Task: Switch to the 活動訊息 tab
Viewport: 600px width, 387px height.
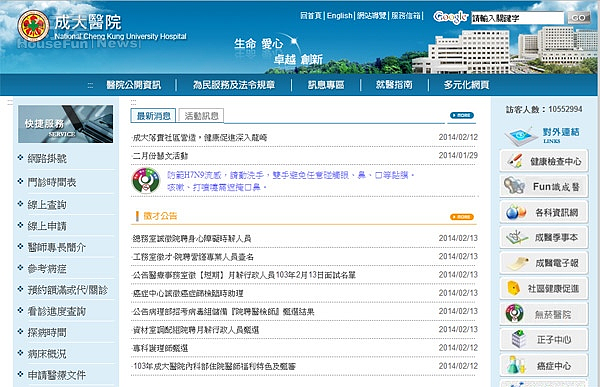Action: click(x=201, y=116)
